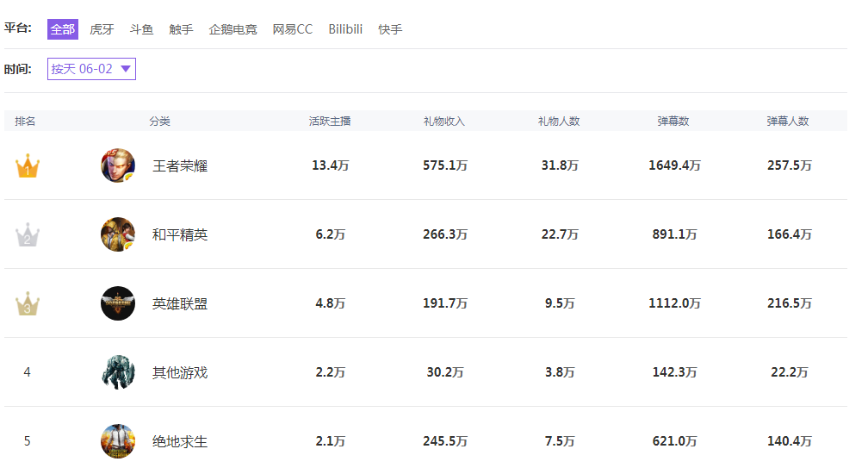Open the 绝地求生 game avatar icon

[x=118, y=441]
